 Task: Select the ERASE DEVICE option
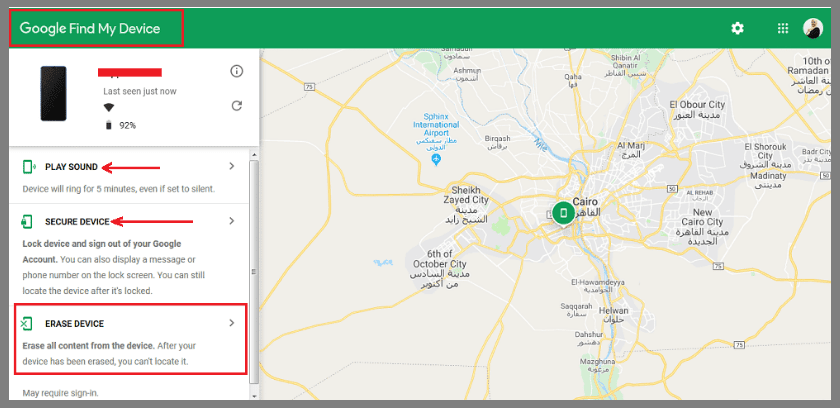coord(74,324)
